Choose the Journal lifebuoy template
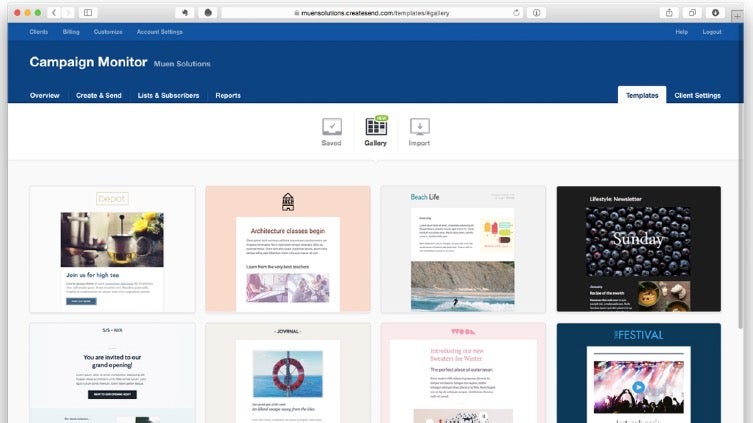This screenshot has width=753, height=423. pyautogui.click(x=288, y=373)
